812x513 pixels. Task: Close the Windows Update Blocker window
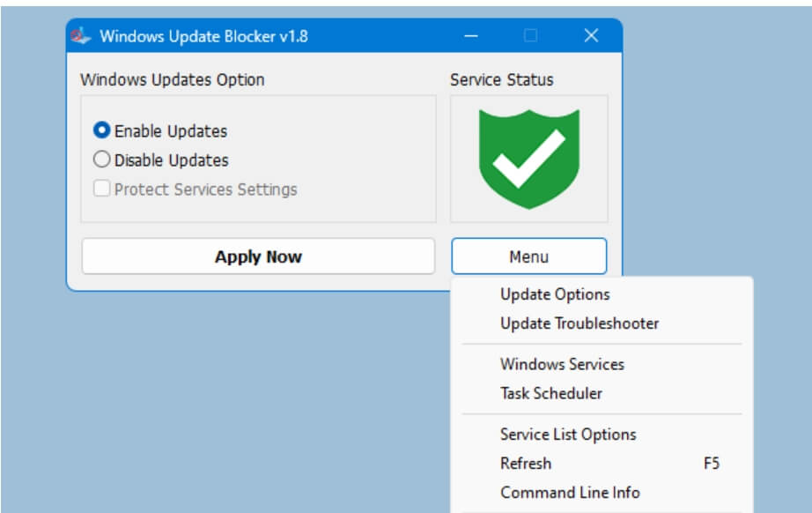(591, 36)
